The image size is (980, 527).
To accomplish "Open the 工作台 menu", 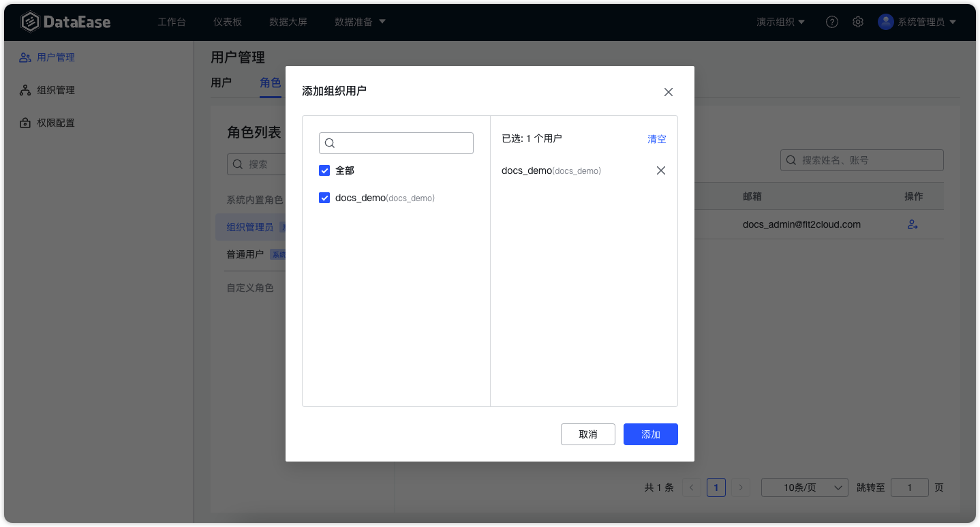I will 172,22.
